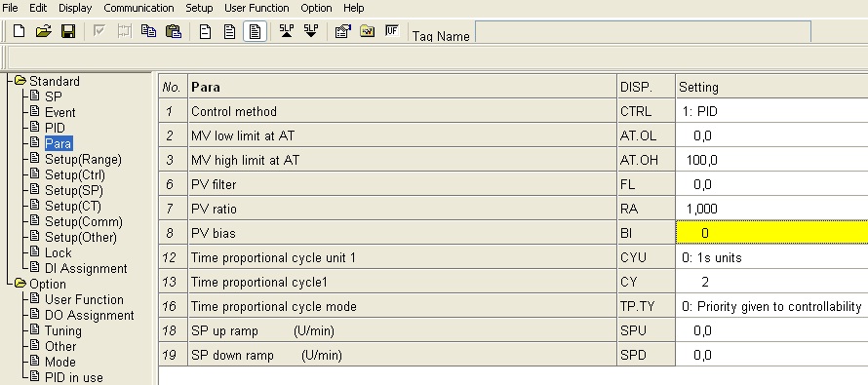Image resolution: width=868 pixels, height=385 pixels.
Task: Switch to the simplest page view icon
Action: coord(205,31)
